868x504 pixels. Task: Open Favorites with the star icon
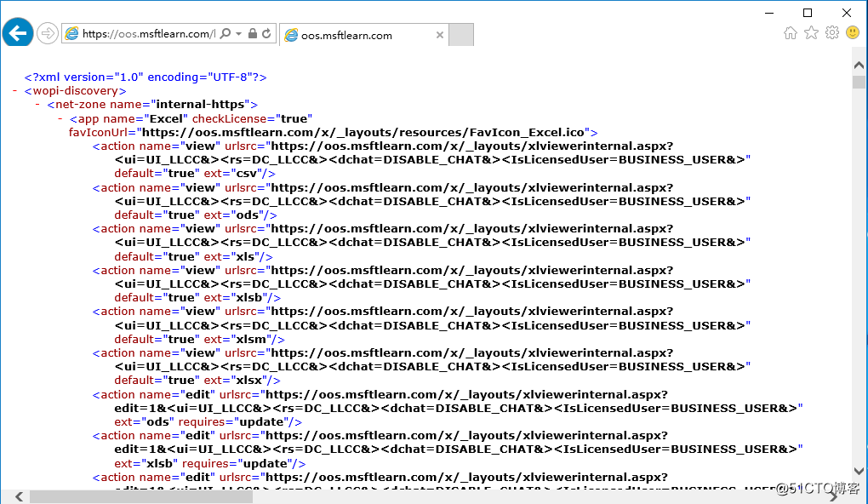coord(811,33)
